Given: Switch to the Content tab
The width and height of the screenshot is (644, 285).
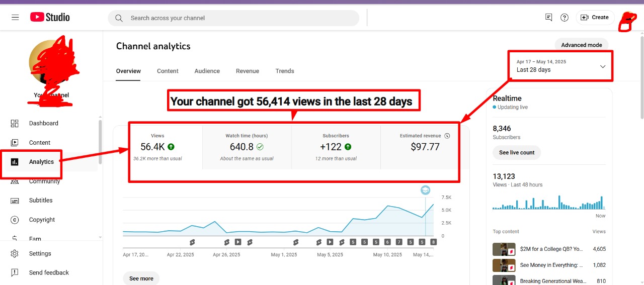Looking at the screenshot, I should pos(168,71).
